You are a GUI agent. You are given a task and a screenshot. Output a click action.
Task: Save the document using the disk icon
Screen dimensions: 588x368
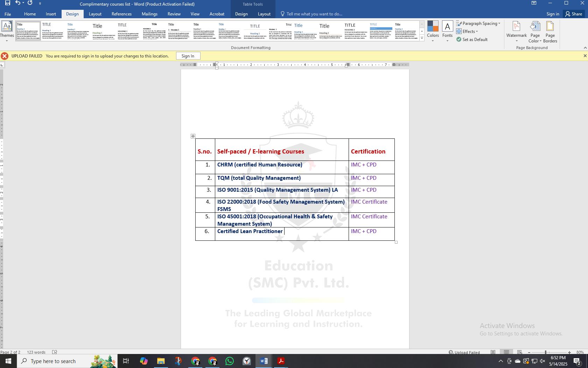pos(7,3)
